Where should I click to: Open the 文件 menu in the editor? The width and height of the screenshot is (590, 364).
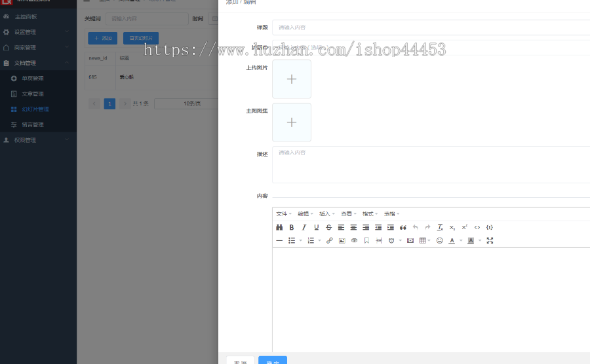pos(284,214)
